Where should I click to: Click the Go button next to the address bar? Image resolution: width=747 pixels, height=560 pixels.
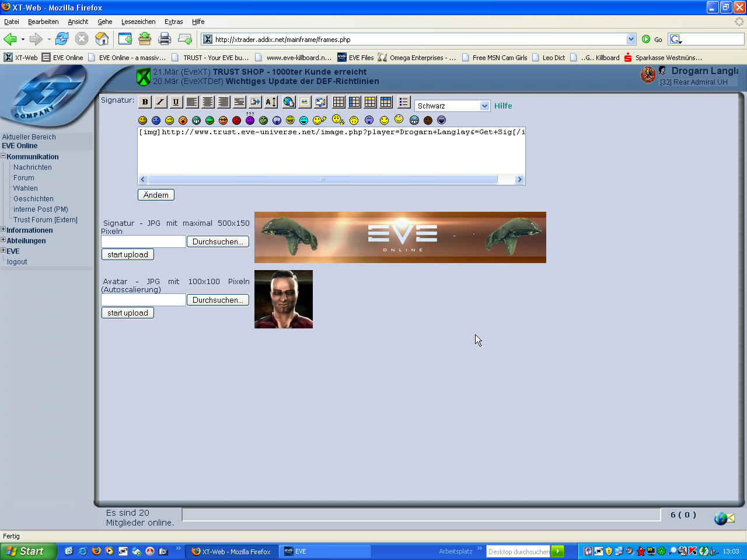652,39
